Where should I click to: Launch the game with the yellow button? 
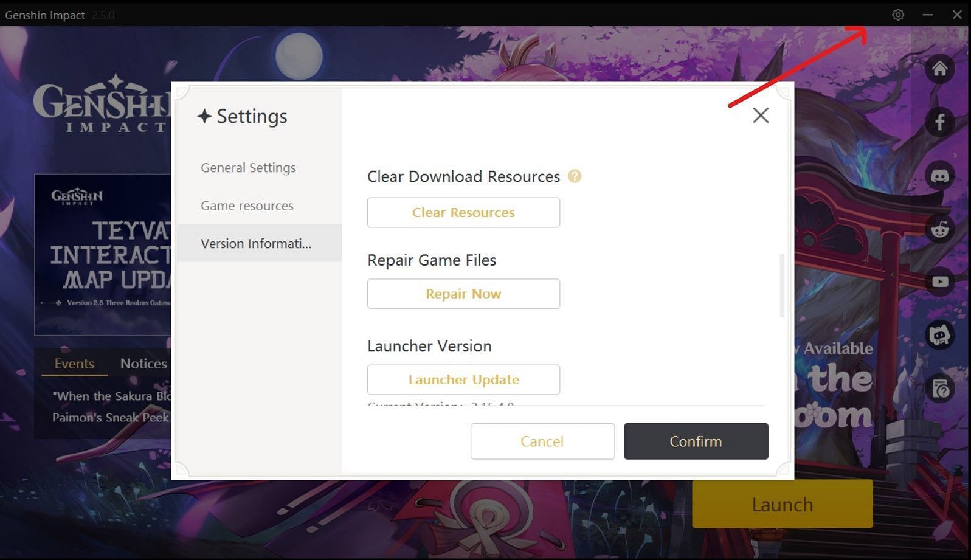tap(783, 504)
